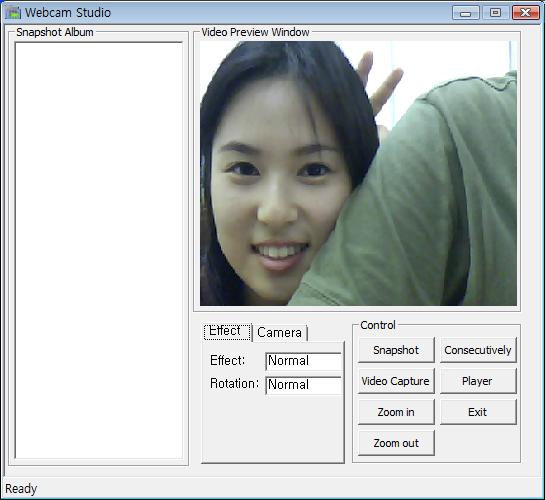
Task: Click the Zoom out button
Action: pyautogui.click(x=396, y=443)
